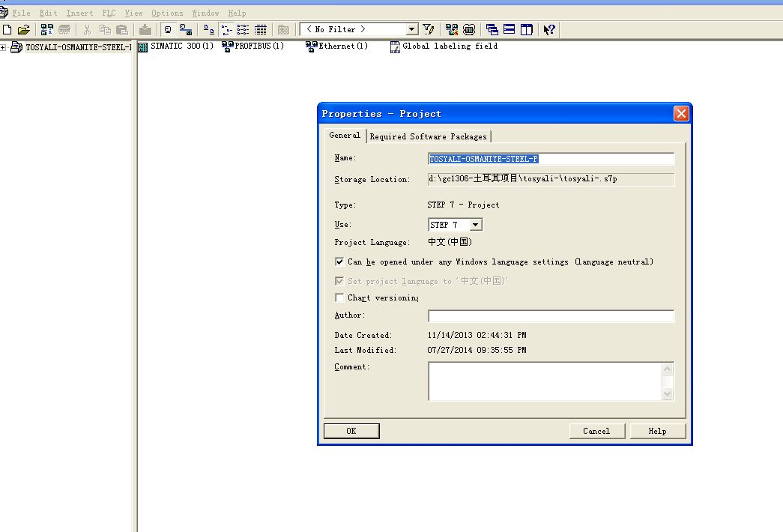Image resolution: width=783 pixels, height=532 pixels.
Task: Enable the Chart versioning checkbox
Action: click(x=339, y=297)
